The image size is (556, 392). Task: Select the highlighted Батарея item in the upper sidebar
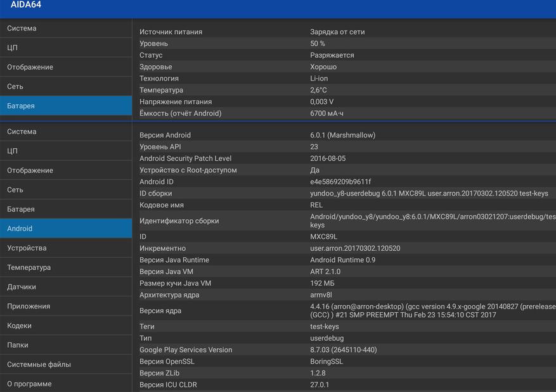[x=66, y=106]
